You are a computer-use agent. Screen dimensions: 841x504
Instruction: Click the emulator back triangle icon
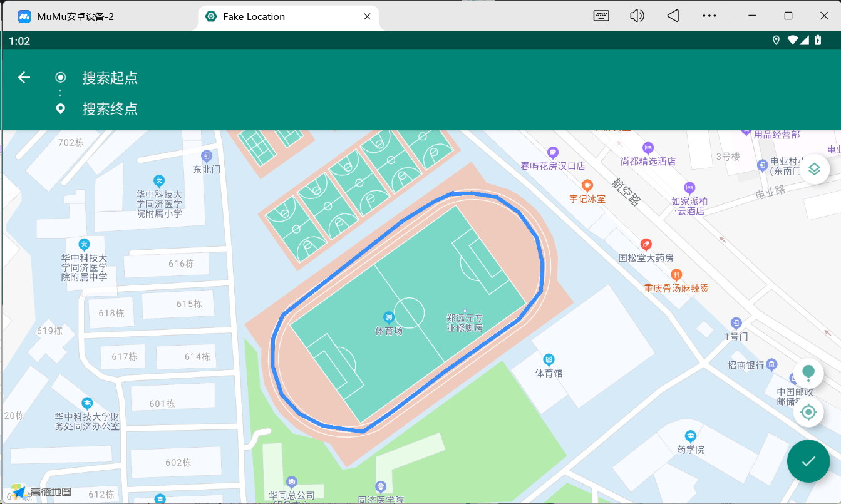673,16
